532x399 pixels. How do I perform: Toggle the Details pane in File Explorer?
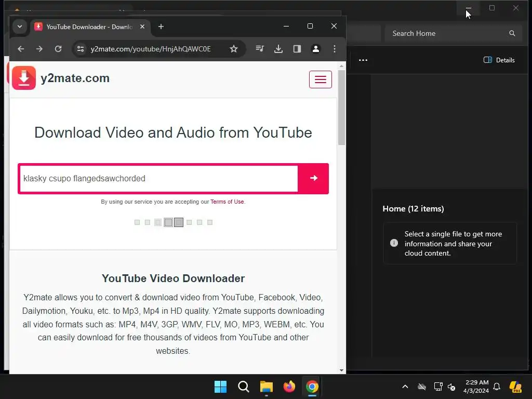click(499, 60)
